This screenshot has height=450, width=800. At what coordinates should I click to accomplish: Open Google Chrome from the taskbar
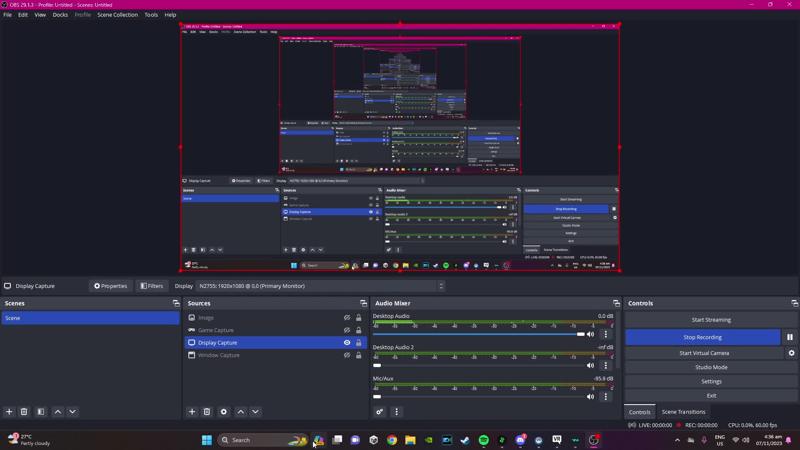point(392,440)
